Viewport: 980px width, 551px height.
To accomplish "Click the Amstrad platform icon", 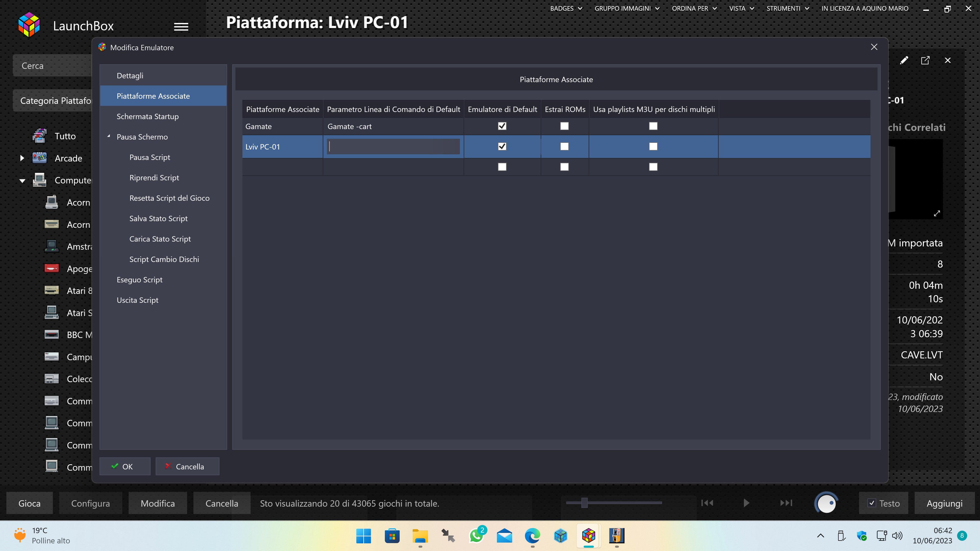I will point(52,246).
